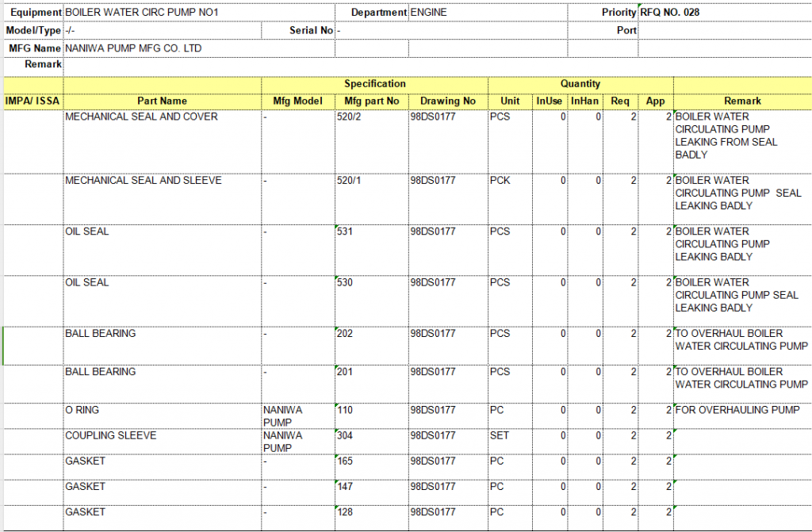This screenshot has height=532, width=812.
Task: Select the part number 128 cell
Action: 345,513
